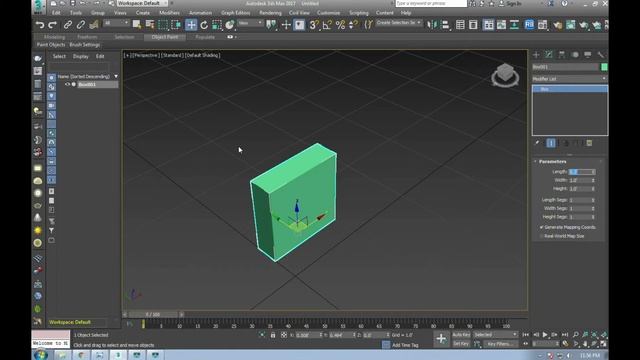
Task: Click the Sign In link
Action: [x=513, y=4]
